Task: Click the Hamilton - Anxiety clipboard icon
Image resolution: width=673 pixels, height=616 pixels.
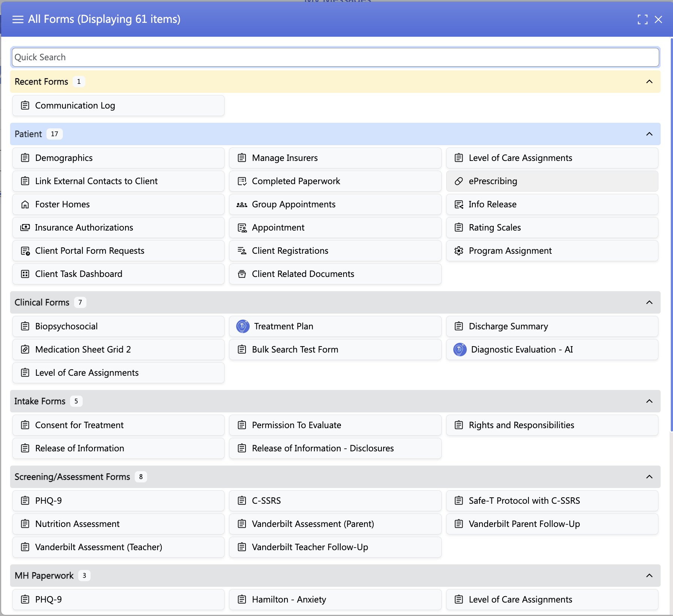Action: click(x=242, y=600)
